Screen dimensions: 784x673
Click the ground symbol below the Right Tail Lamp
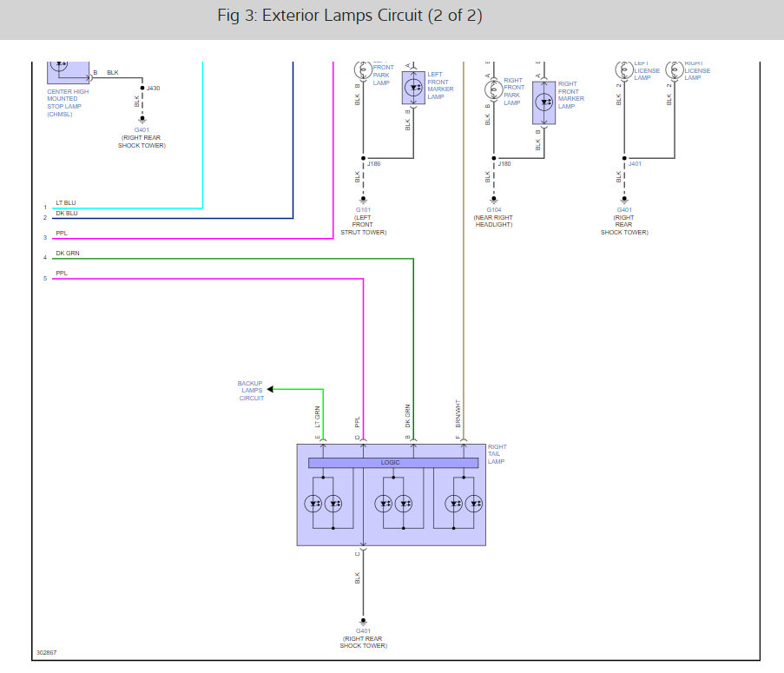point(363,622)
